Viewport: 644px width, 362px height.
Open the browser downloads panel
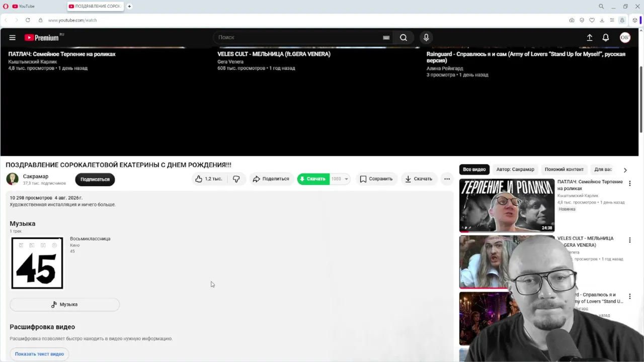[602, 20]
